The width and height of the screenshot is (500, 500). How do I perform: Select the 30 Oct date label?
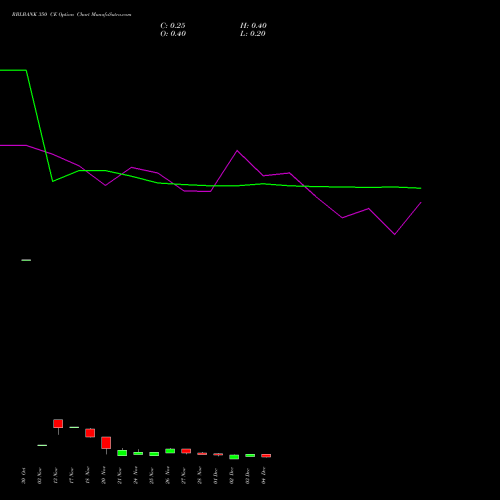[x=23, y=476]
